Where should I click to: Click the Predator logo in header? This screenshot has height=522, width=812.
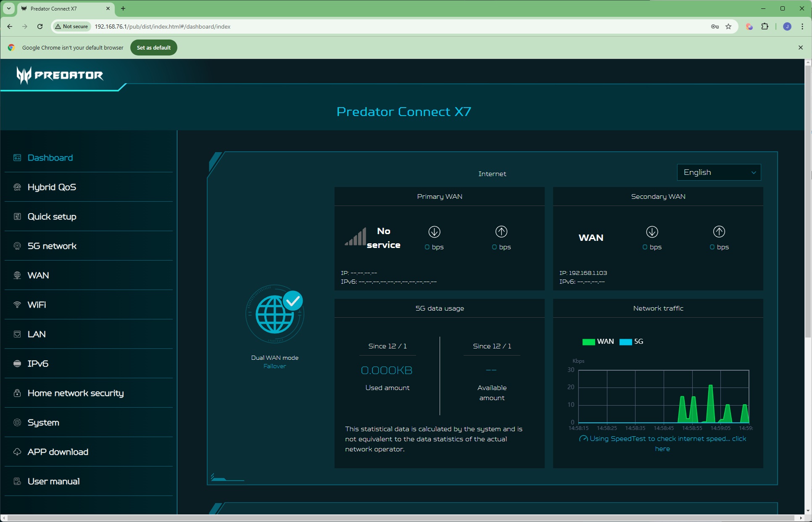pyautogui.click(x=60, y=75)
